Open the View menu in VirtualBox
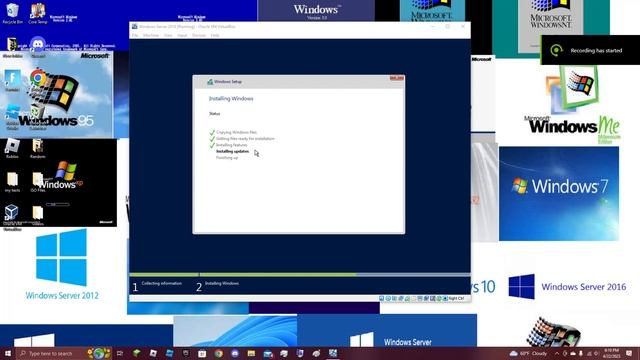Image resolution: width=640 pixels, height=360 pixels. coord(168,36)
